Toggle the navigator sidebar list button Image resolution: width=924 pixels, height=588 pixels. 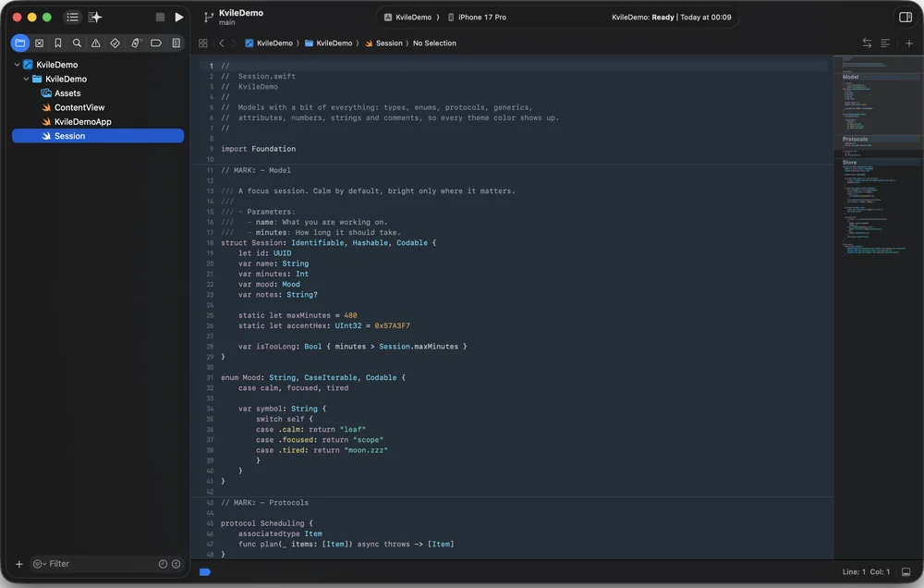coord(72,17)
